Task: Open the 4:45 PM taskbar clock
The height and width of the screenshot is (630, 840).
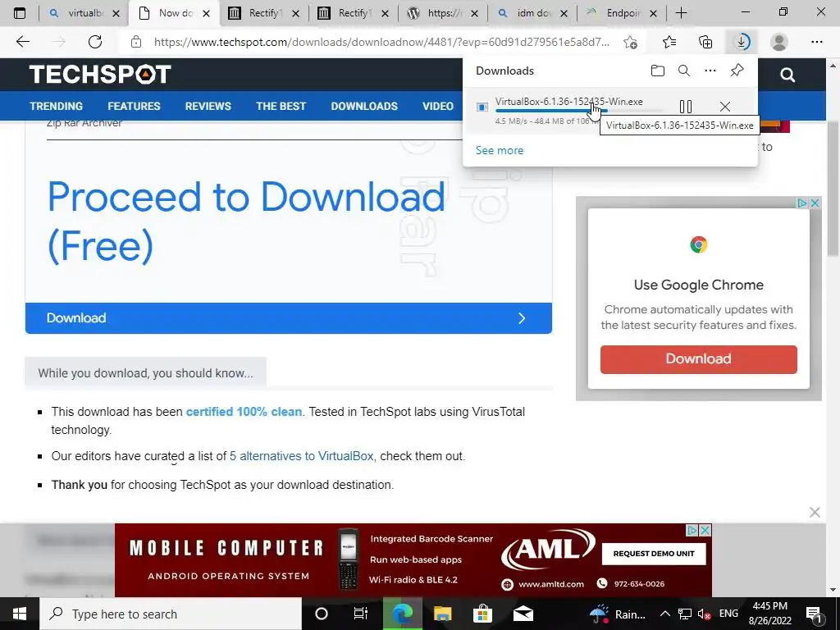Action: pos(769,614)
